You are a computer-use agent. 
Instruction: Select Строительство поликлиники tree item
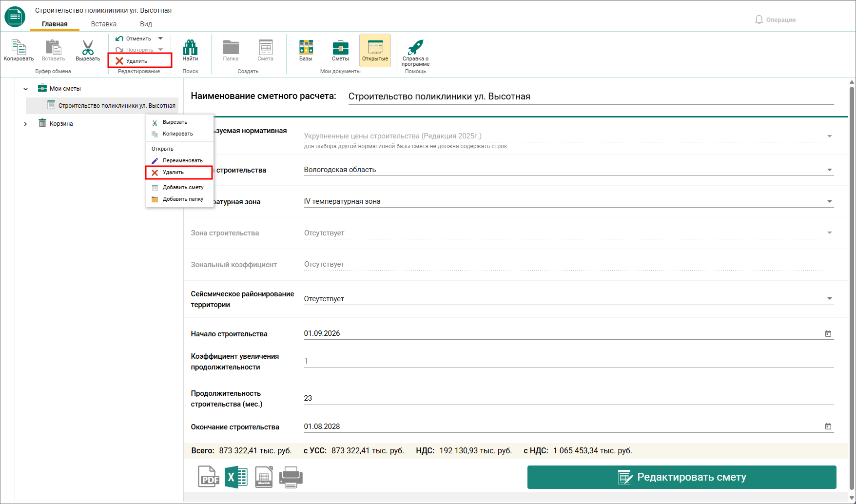click(102, 105)
